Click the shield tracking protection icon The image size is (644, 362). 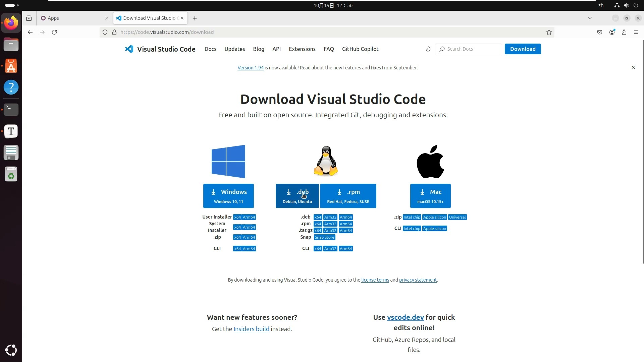105,32
